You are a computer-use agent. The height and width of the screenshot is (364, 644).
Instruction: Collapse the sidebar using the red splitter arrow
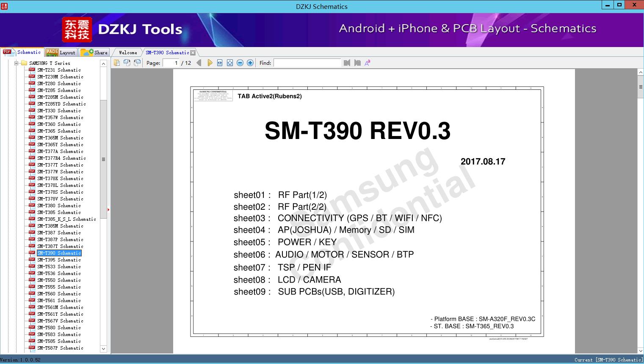pyautogui.click(x=108, y=209)
